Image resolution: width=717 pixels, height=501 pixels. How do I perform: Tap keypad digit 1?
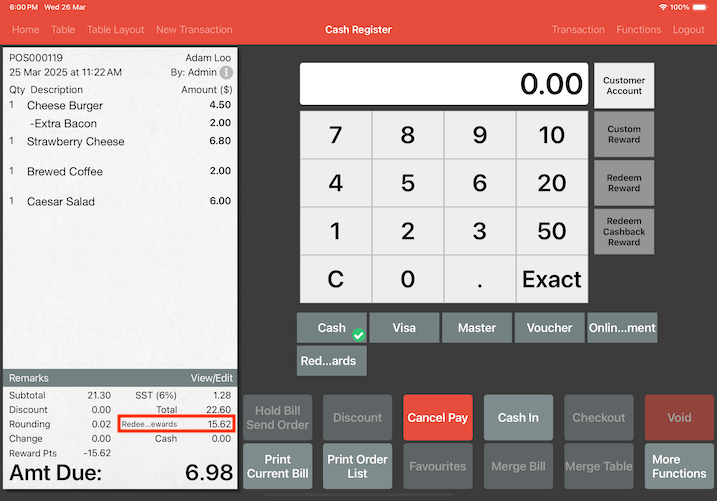tap(336, 231)
